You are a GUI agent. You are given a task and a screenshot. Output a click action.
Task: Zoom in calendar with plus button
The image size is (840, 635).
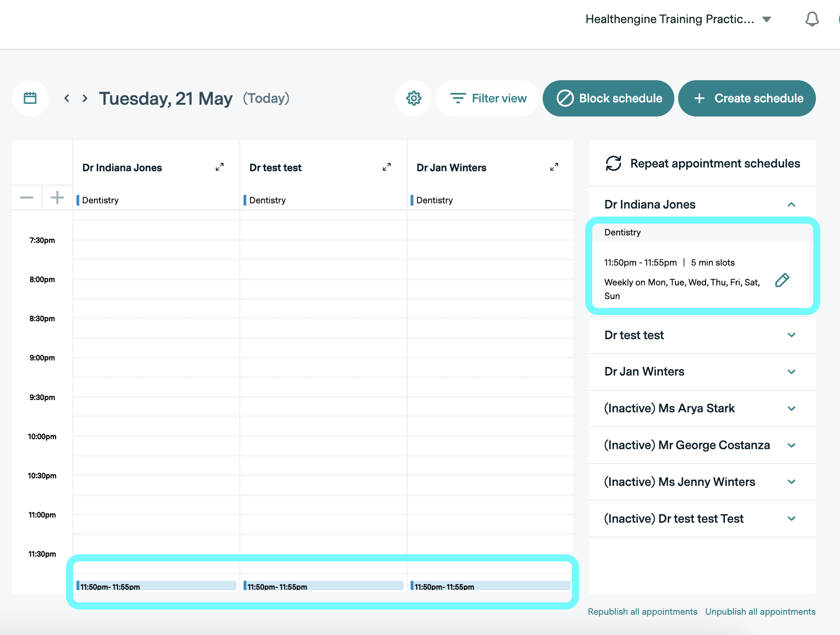(x=57, y=197)
